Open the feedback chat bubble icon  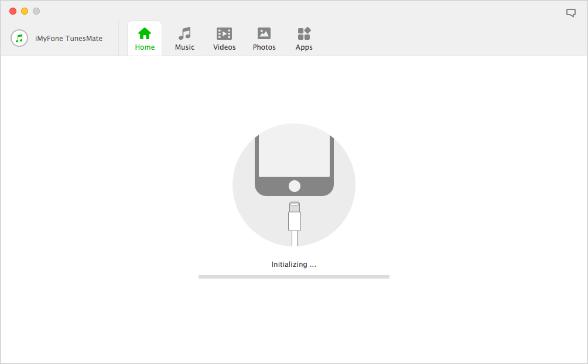[571, 13]
